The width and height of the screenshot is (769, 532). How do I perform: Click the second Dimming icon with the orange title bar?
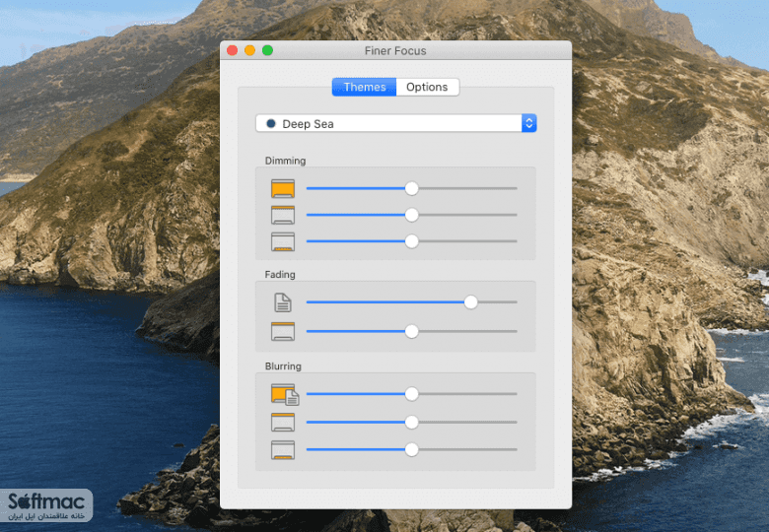click(x=283, y=215)
